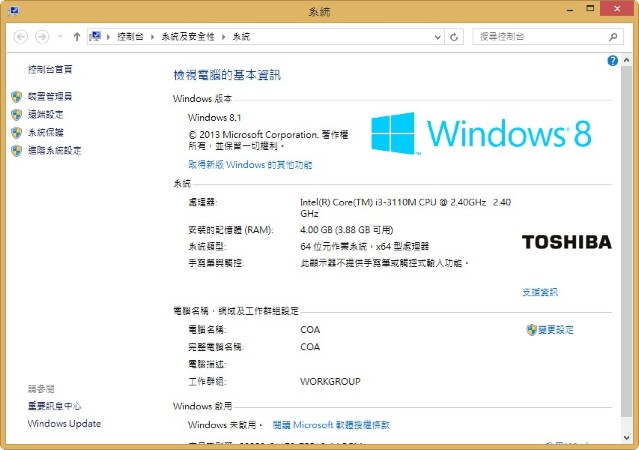639x450 pixels.
Task: Click the WORKGROUP value
Action: (x=330, y=382)
